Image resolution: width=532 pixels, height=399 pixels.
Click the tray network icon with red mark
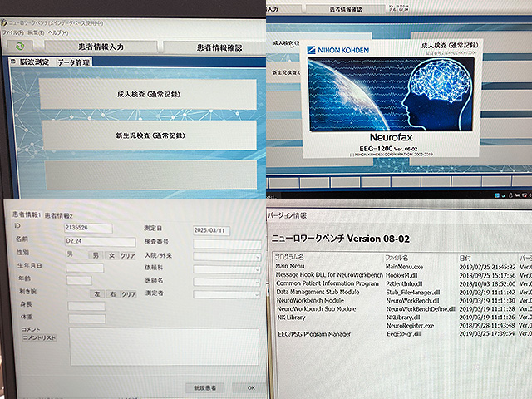point(525,195)
